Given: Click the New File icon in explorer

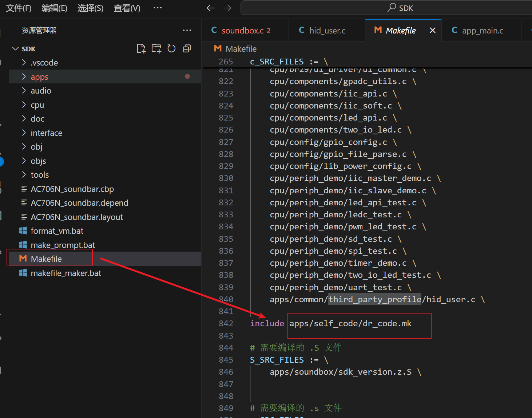Looking at the screenshot, I should (141, 48).
